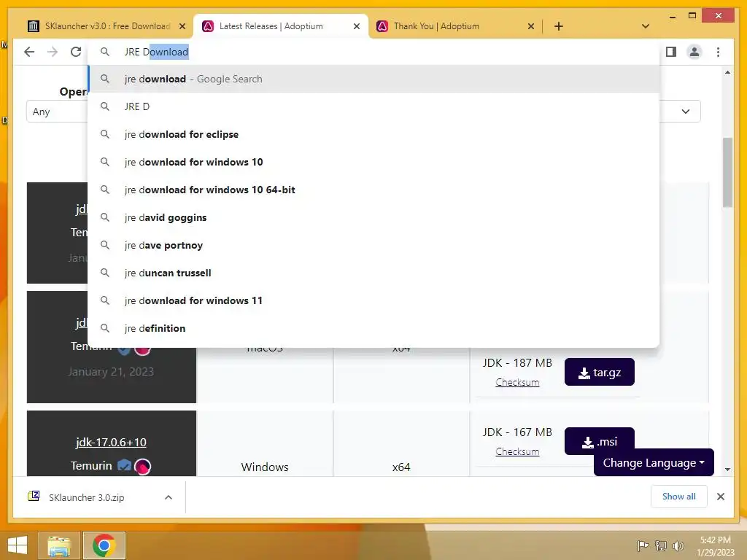The height and width of the screenshot is (560, 747).
Task: Click the verified badge next to Temurin
Action: (x=124, y=465)
